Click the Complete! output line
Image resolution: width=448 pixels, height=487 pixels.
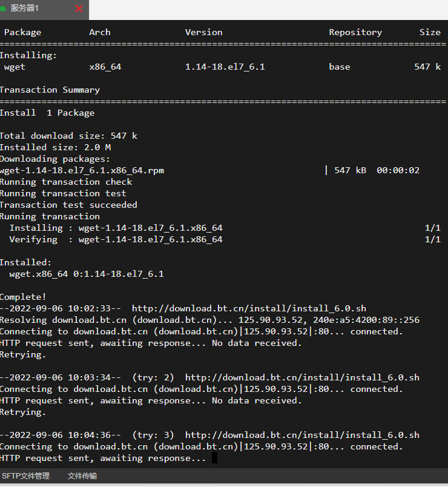click(x=23, y=297)
